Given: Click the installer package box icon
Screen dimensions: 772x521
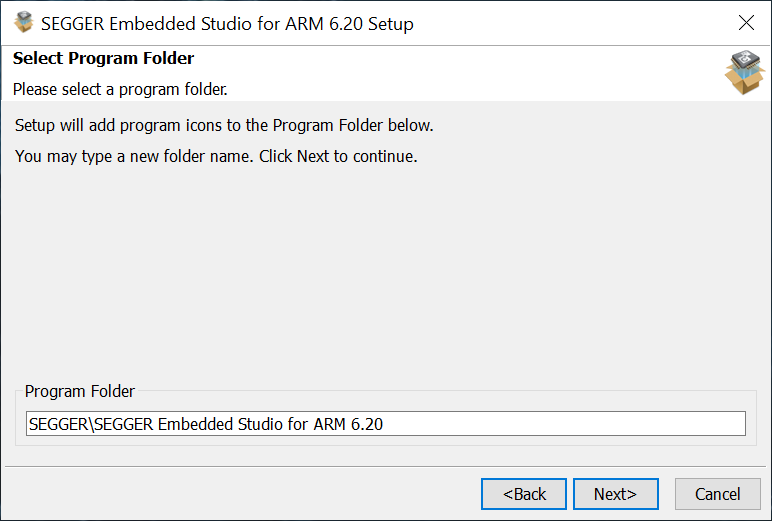Looking at the screenshot, I should click(743, 72).
